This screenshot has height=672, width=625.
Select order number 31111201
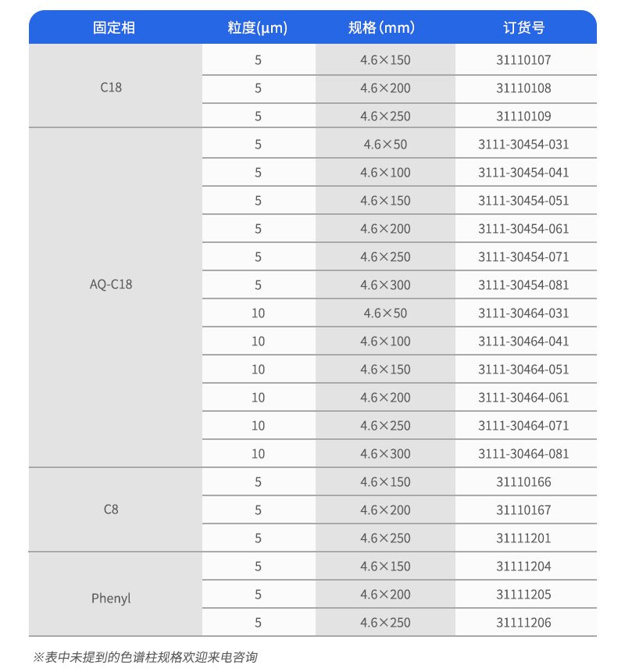[523, 538]
